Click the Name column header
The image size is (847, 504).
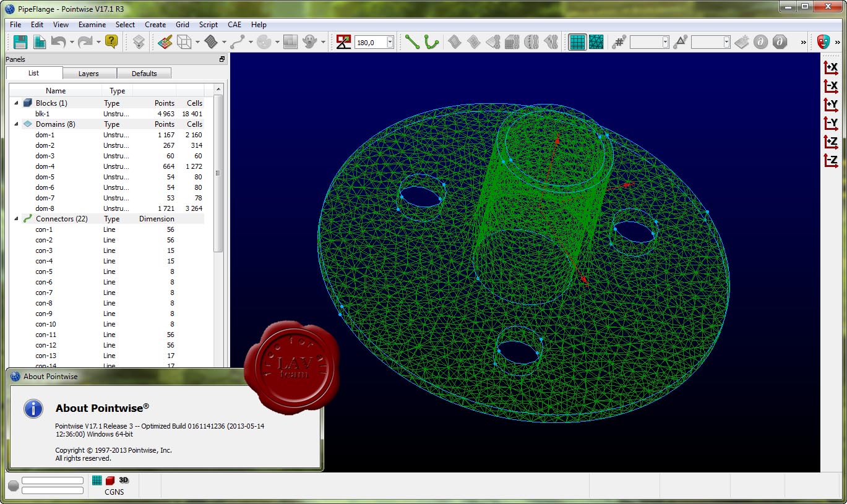click(x=56, y=91)
